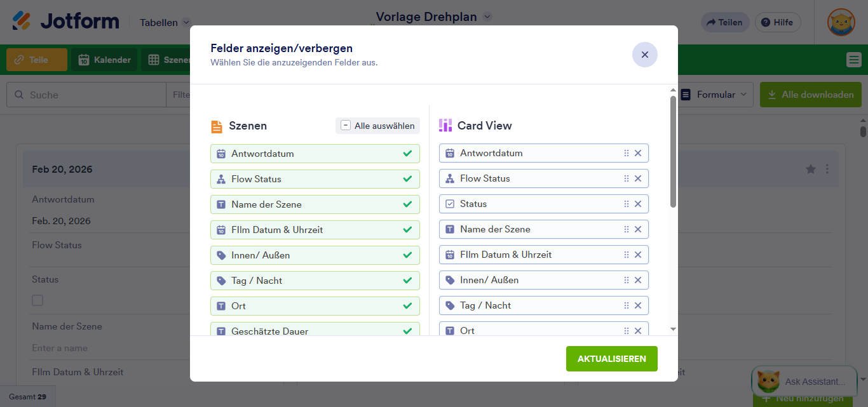Click the AKTUALISIEREN button

point(611,359)
